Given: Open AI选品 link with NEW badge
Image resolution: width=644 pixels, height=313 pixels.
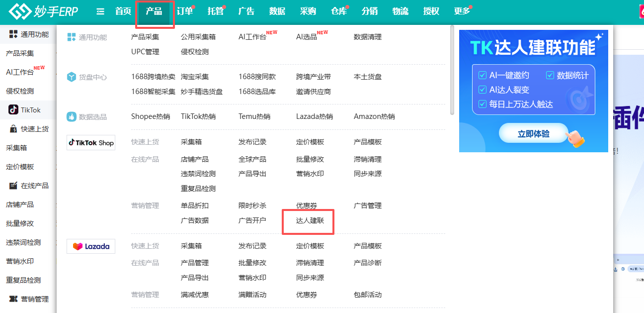Looking at the screenshot, I should pyautogui.click(x=307, y=37).
